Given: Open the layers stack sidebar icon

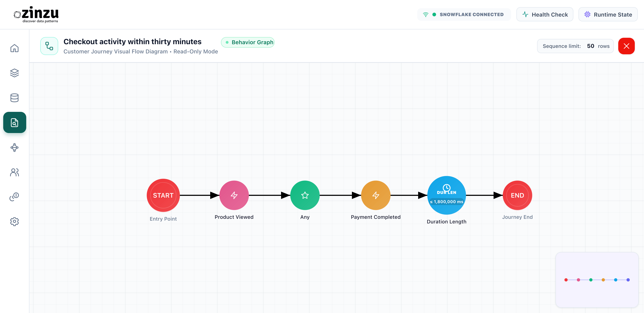Looking at the screenshot, I should [x=14, y=73].
